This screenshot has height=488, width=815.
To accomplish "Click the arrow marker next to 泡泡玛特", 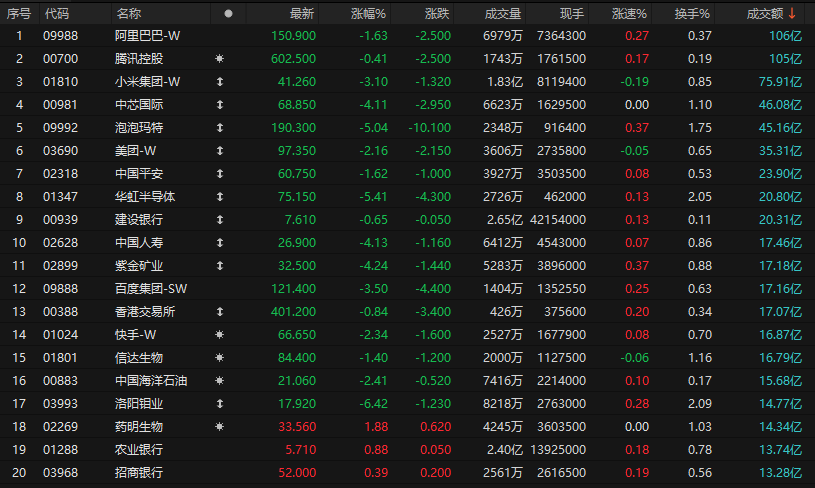I will coord(219,127).
